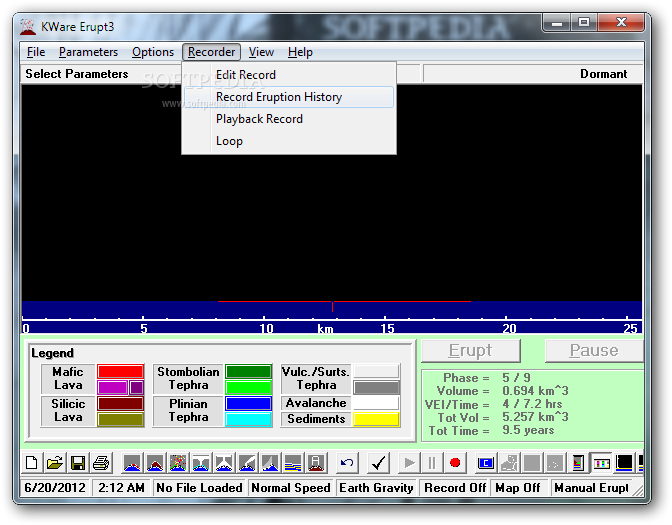
Task: Select the multicolored explosive tephra eruption icon
Action: (x=178, y=463)
